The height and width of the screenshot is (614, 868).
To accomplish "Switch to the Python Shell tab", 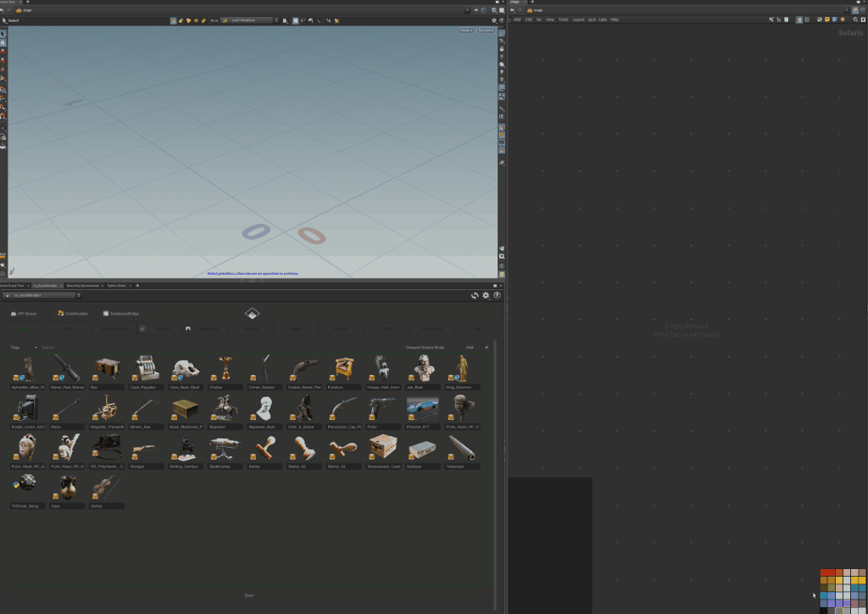I will [x=116, y=286].
